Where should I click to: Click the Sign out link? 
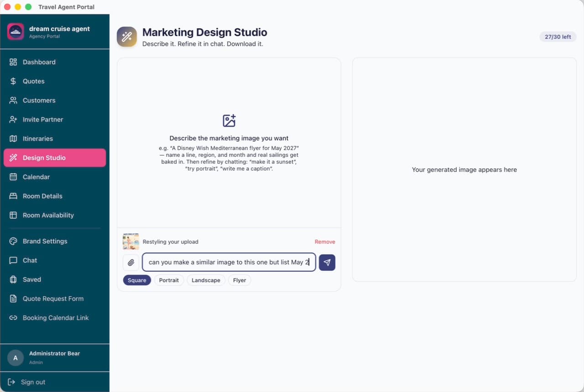(x=33, y=382)
